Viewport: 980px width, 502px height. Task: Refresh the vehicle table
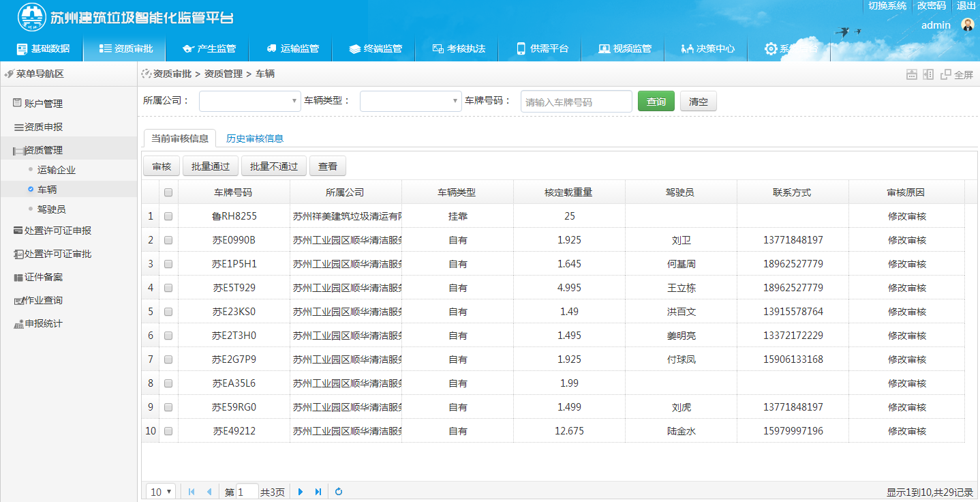click(x=339, y=492)
